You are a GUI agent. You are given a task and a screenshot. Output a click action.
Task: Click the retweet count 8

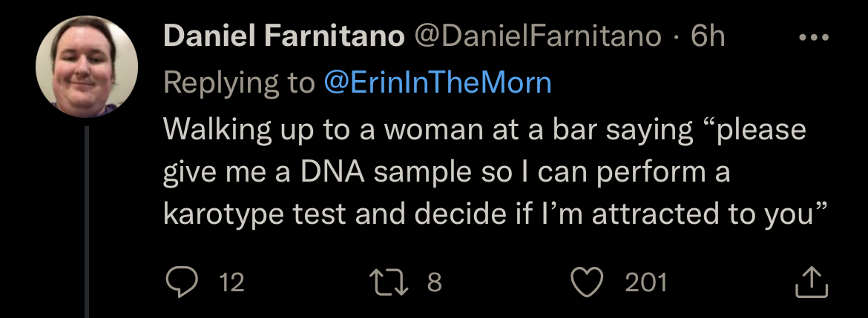(x=435, y=282)
